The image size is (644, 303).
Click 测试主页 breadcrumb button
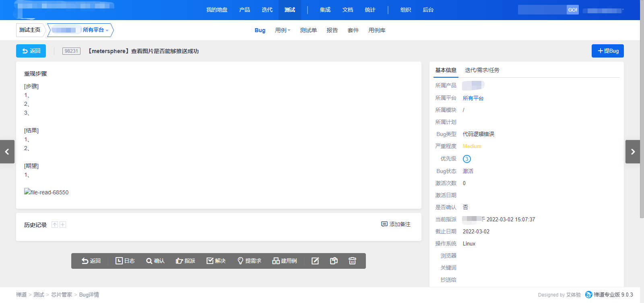30,30
